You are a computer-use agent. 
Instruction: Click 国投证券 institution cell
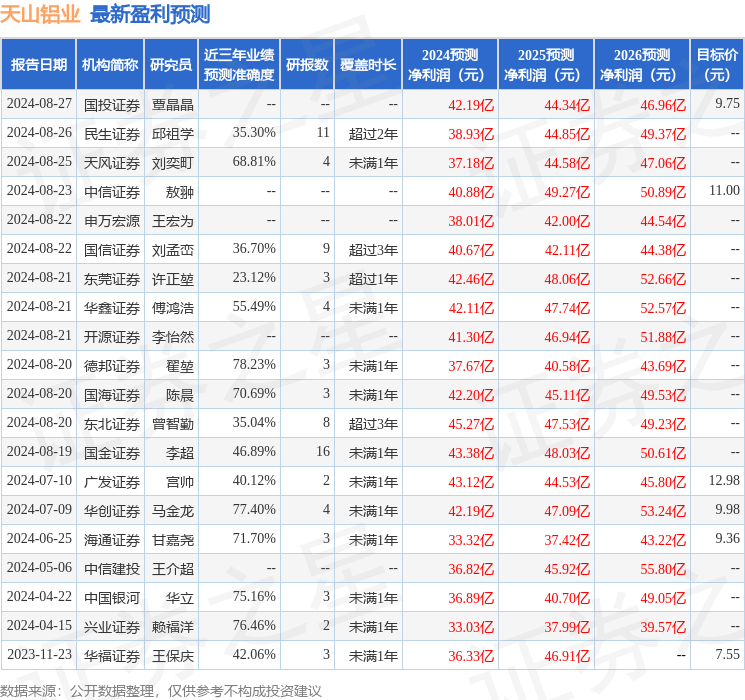(x=112, y=105)
